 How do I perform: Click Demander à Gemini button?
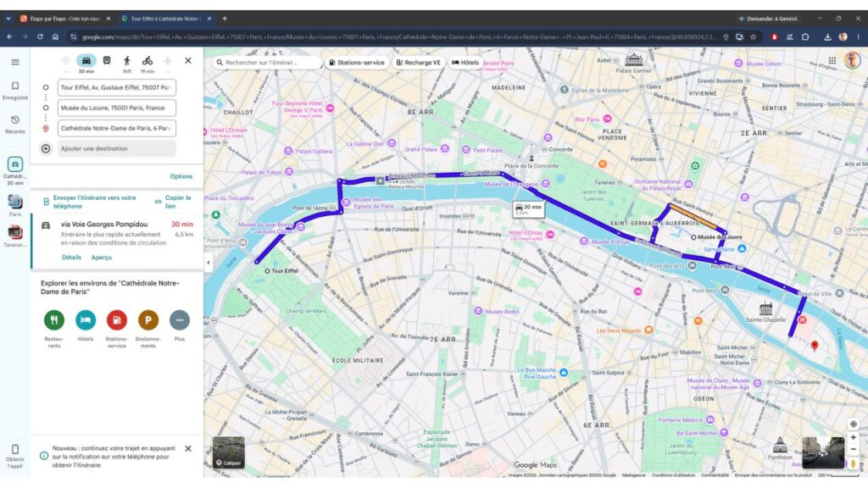tap(768, 19)
